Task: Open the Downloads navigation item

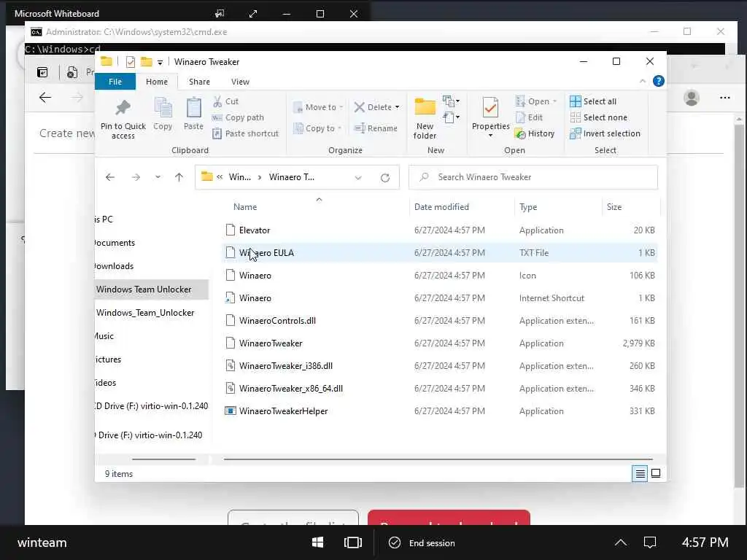Action: (152, 266)
